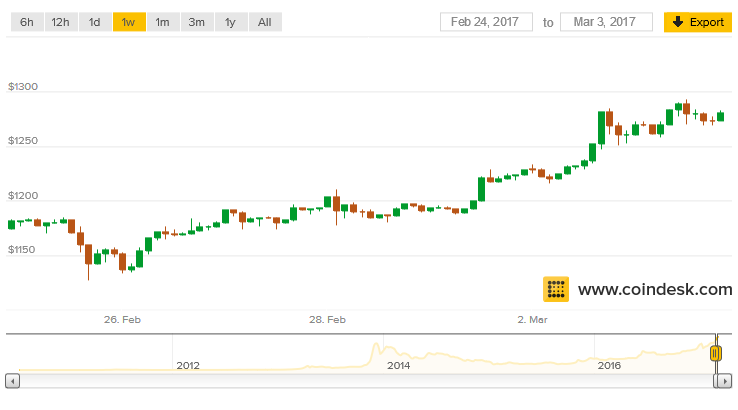Click the navigator scrollbar track
This screenshot has height=410, width=738.
click(x=367, y=380)
